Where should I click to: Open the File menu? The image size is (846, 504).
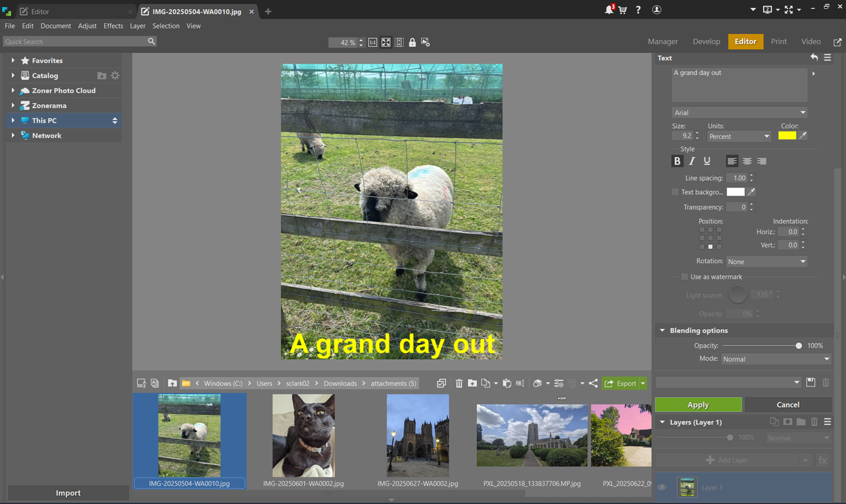click(10, 26)
